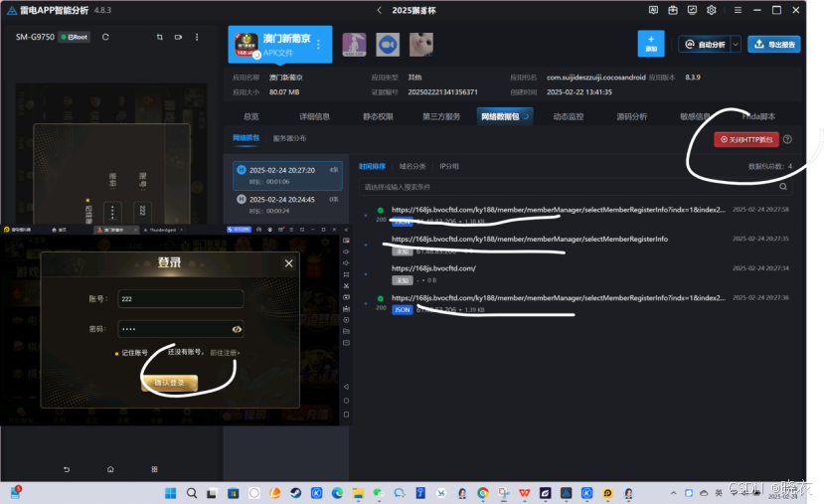Click the crop screenshot icon in device panel
This screenshot has width=824, height=504.
pos(160,37)
